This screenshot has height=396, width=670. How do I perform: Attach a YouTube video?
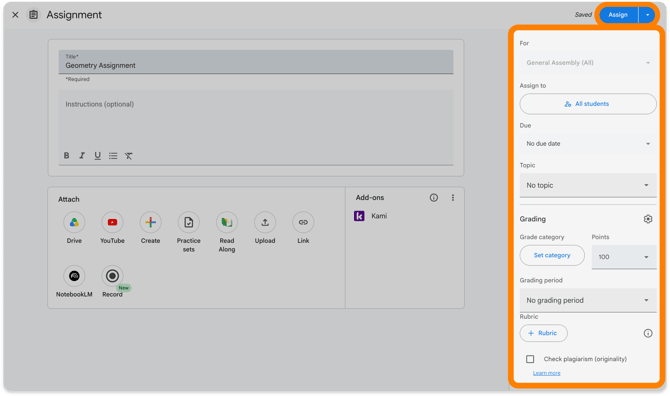coord(112,222)
